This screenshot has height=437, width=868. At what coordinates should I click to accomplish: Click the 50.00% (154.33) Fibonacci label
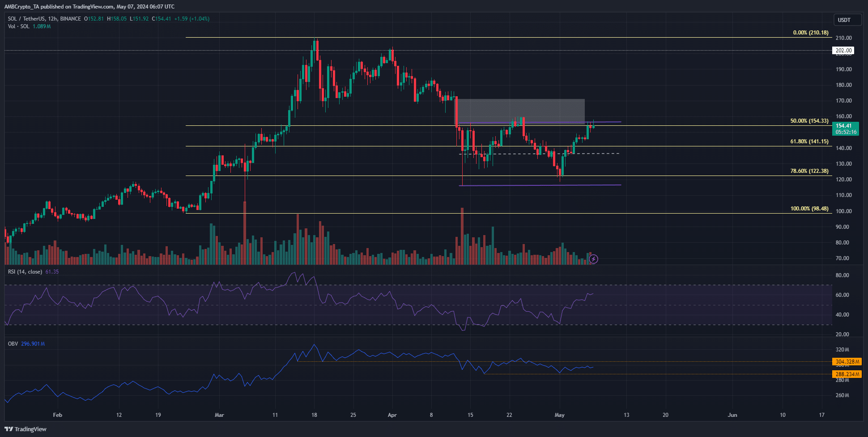click(x=809, y=121)
